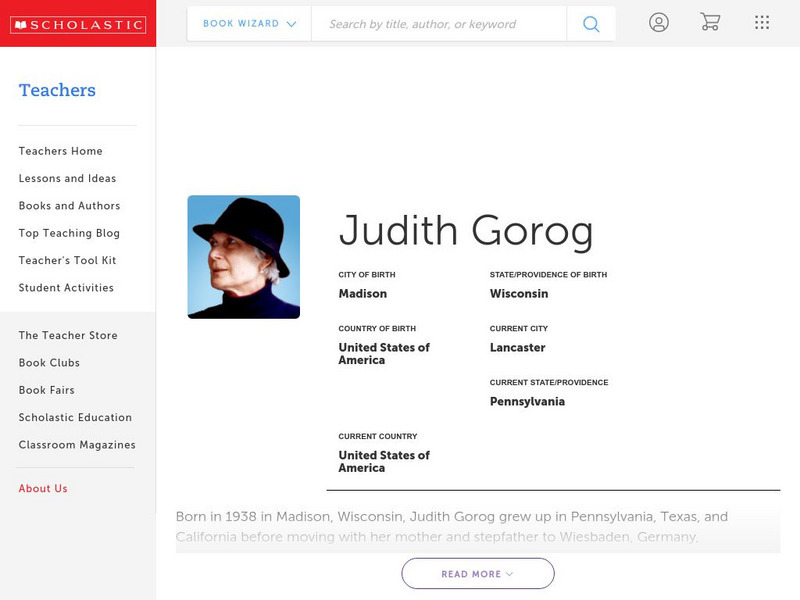800x600 pixels.
Task: Click the search magnifier icon
Action: click(591, 24)
